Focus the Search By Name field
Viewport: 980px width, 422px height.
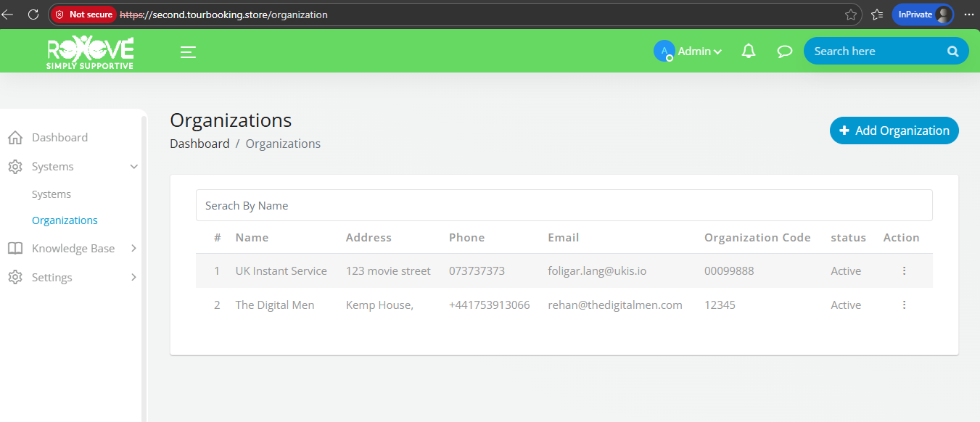click(564, 206)
